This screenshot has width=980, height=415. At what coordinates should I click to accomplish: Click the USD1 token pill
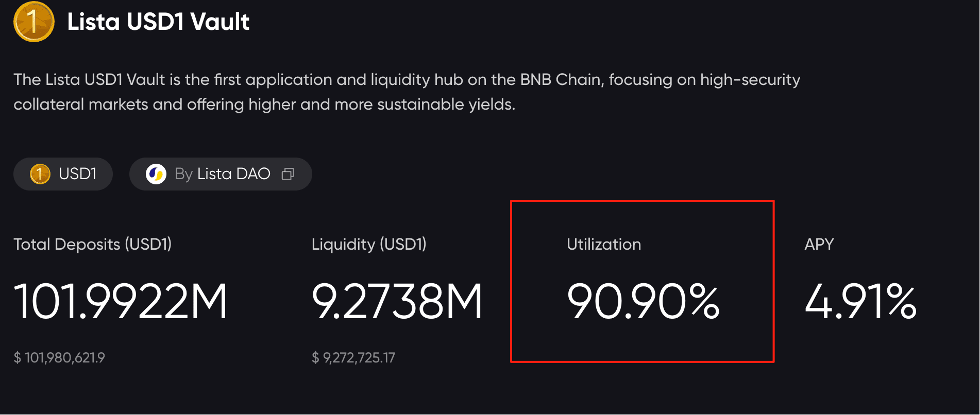click(63, 174)
